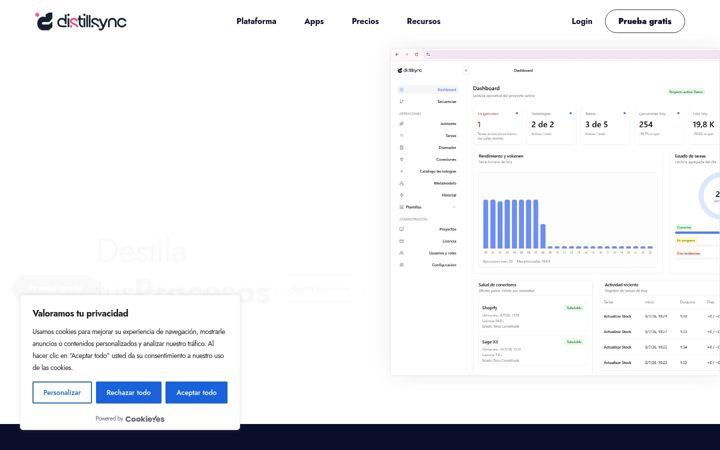720x450 pixels.
Task: Click the active project green badge
Action: (x=686, y=92)
